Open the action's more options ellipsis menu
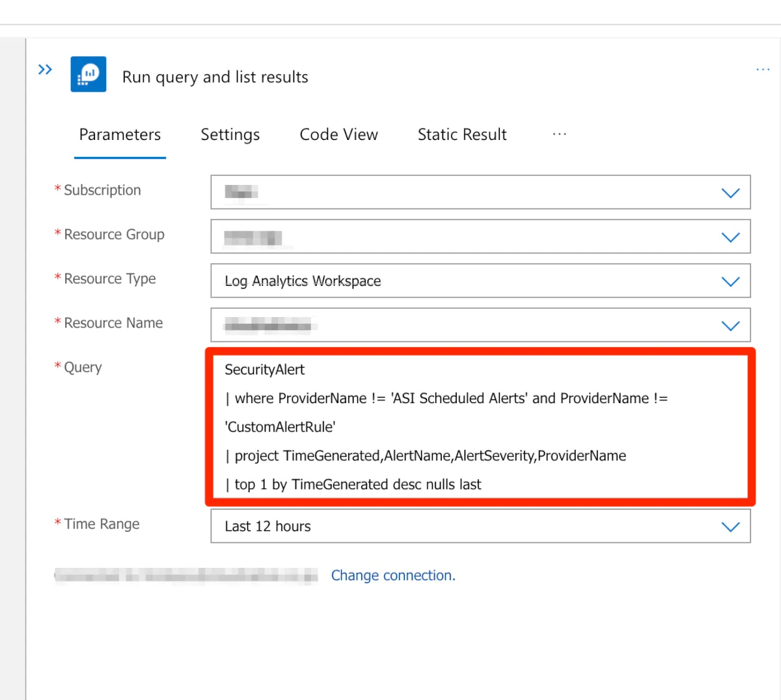781x700 pixels. 763,69
